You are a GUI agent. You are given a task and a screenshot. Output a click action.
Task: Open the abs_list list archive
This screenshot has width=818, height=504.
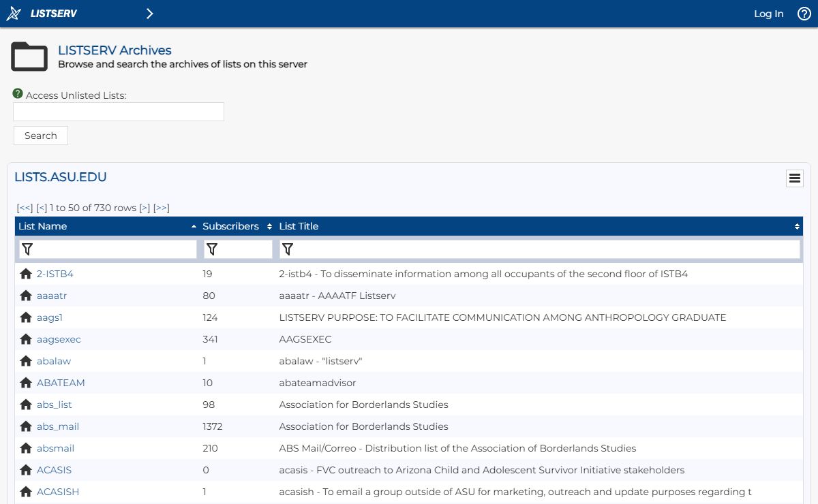coord(55,405)
